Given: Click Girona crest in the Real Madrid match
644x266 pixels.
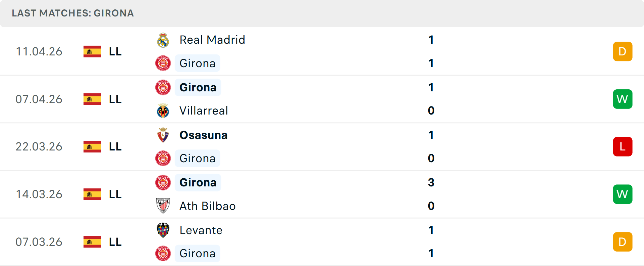Looking at the screenshot, I should (163, 63).
